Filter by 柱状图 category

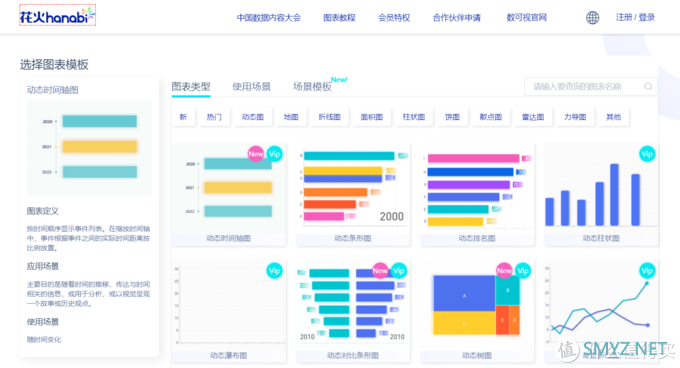coord(414,117)
